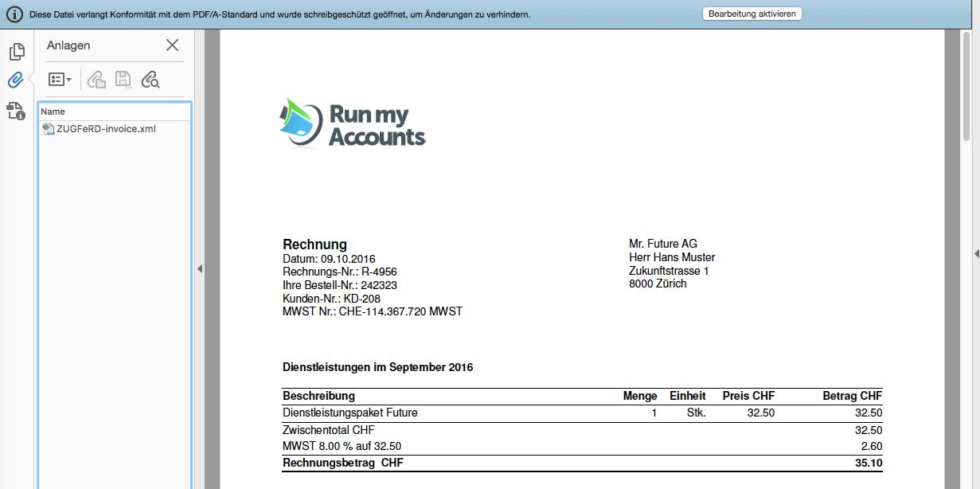Click the Name column header

click(x=114, y=111)
